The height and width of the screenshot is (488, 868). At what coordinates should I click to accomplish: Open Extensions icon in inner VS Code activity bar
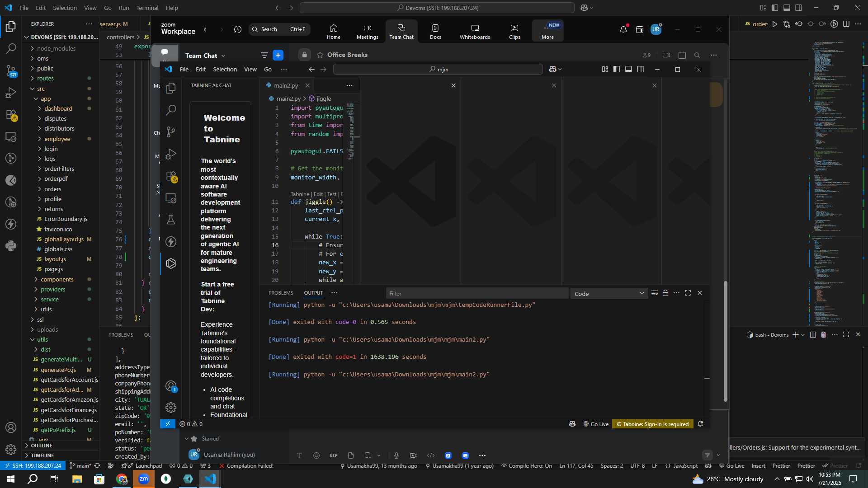(x=171, y=176)
